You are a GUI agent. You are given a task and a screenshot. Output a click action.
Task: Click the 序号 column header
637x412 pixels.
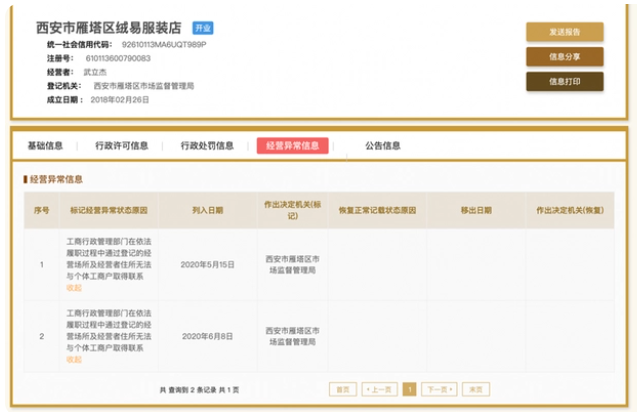coord(41,210)
